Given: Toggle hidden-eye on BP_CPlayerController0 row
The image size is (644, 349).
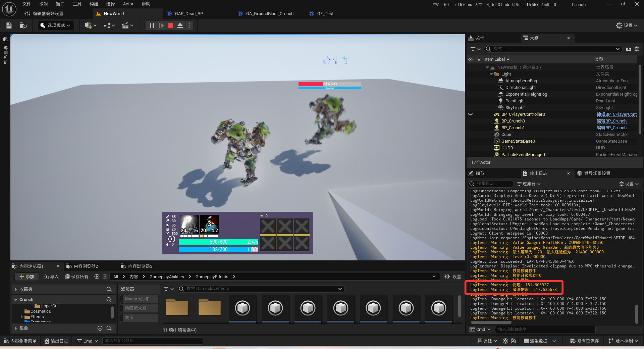Looking at the screenshot, I should coord(471,114).
